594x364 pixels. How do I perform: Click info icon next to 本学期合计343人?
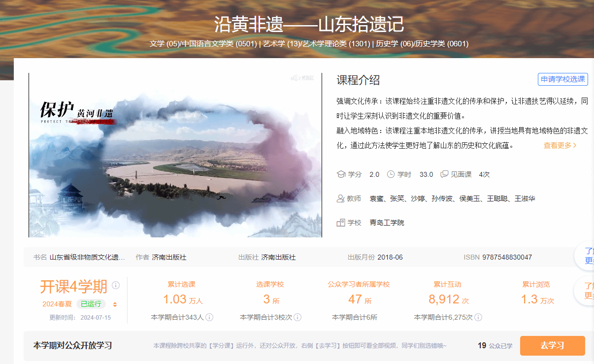(x=209, y=317)
